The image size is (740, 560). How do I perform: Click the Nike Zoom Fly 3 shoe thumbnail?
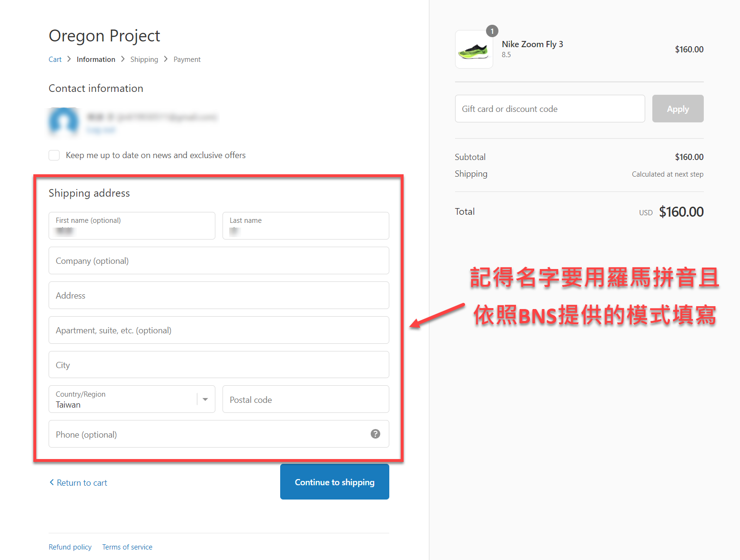(x=474, y=50)
